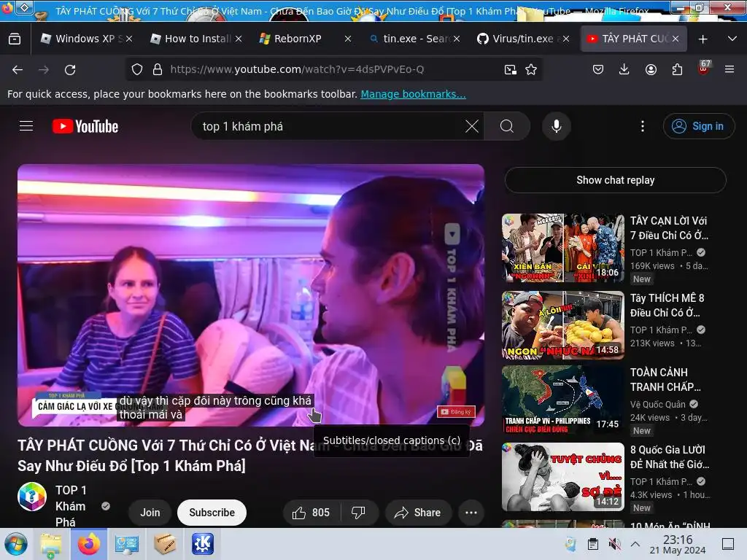
Task: Start voice search with microphone
Action: coord(556,126)
